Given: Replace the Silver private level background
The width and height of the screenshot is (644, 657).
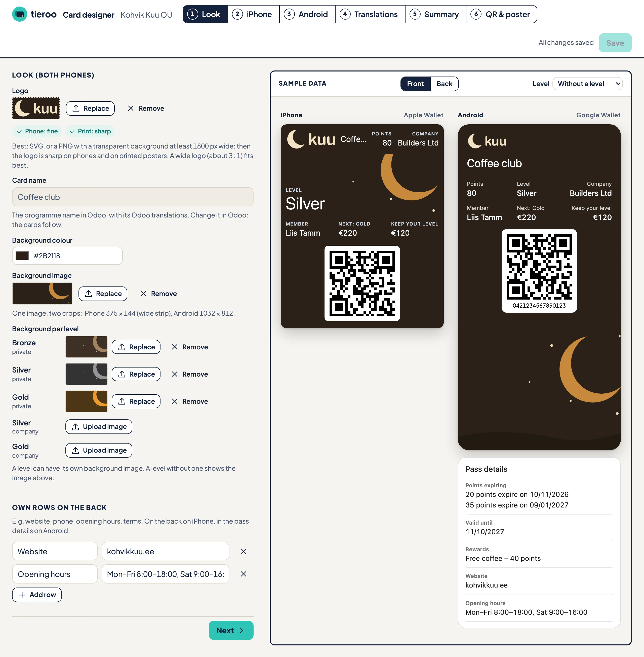Looking at the screenshot, I should click(136, 374).
